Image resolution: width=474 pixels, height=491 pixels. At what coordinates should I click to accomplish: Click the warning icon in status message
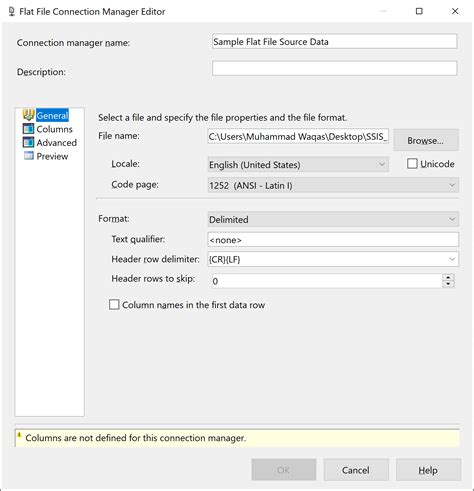click(x=19, y=435)
